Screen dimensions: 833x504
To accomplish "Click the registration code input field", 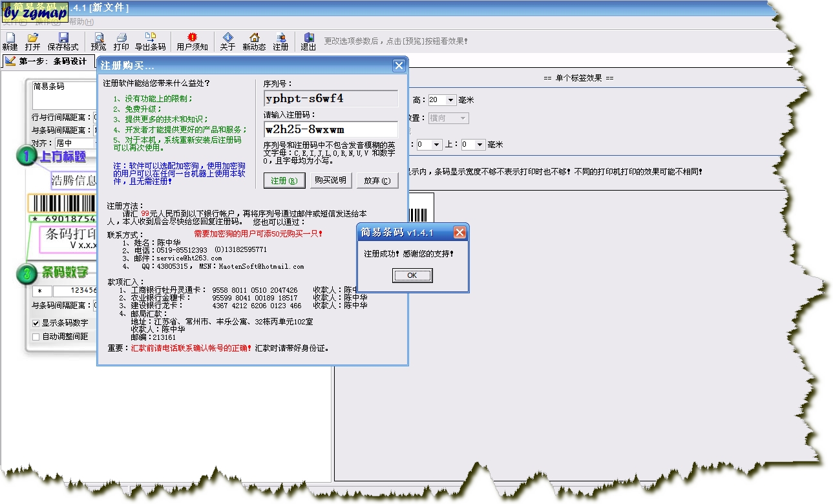I will tap(331, 129).
